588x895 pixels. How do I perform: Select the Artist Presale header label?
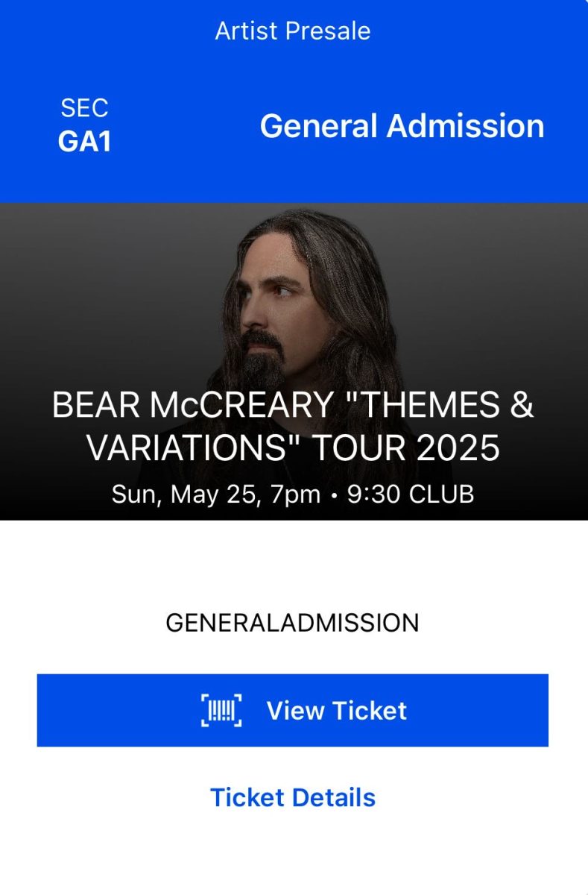293,31
